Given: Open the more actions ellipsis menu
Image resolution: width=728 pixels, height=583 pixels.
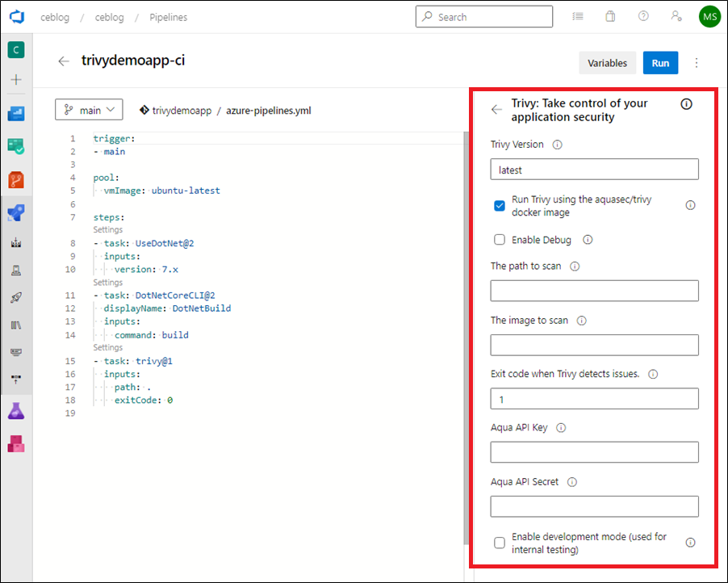Looking at the screenshot, I should pyautogui.click(x=697, y=63).
